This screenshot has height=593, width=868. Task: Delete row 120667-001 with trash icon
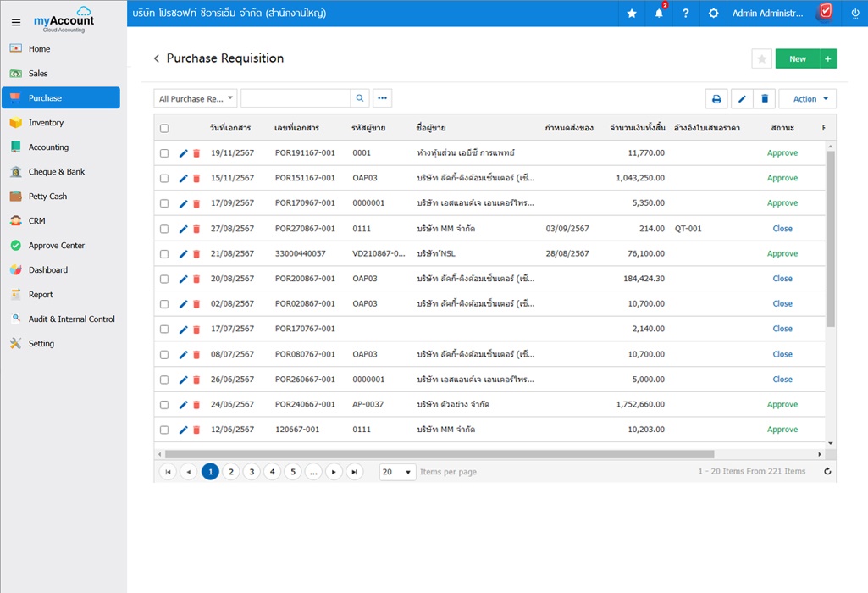point(196,430)
